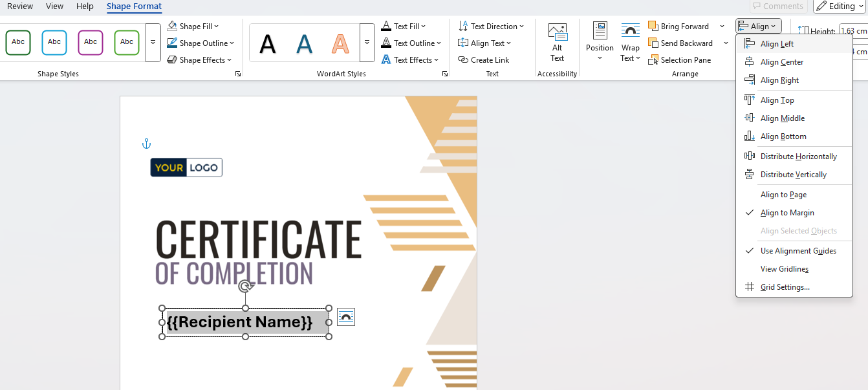Enable Align to Page option
This screenshot has height=390, width=868.
tap(794, 195)
